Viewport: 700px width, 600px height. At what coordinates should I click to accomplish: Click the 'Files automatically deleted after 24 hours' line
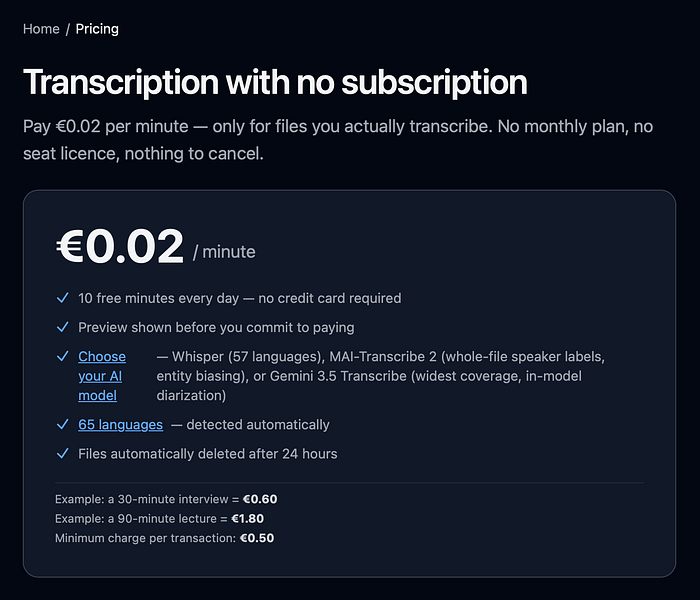pos(208,454)
